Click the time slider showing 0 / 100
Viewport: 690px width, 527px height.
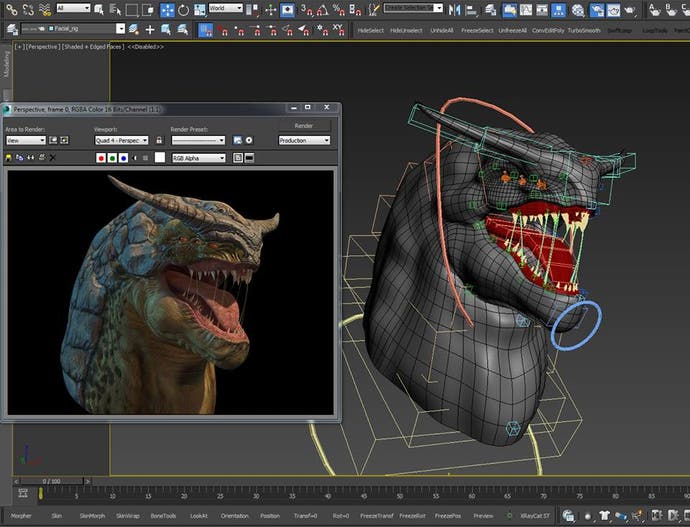(52, 481)
